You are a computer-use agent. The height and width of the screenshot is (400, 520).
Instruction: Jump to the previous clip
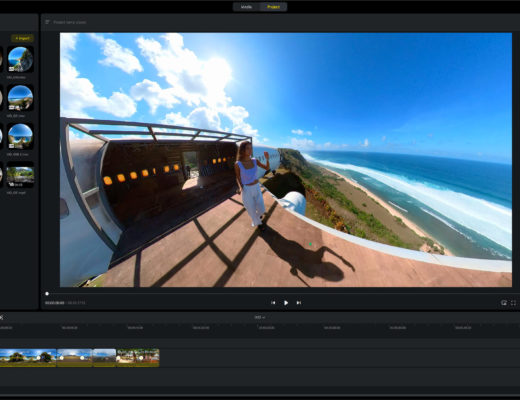coord(273,303)
